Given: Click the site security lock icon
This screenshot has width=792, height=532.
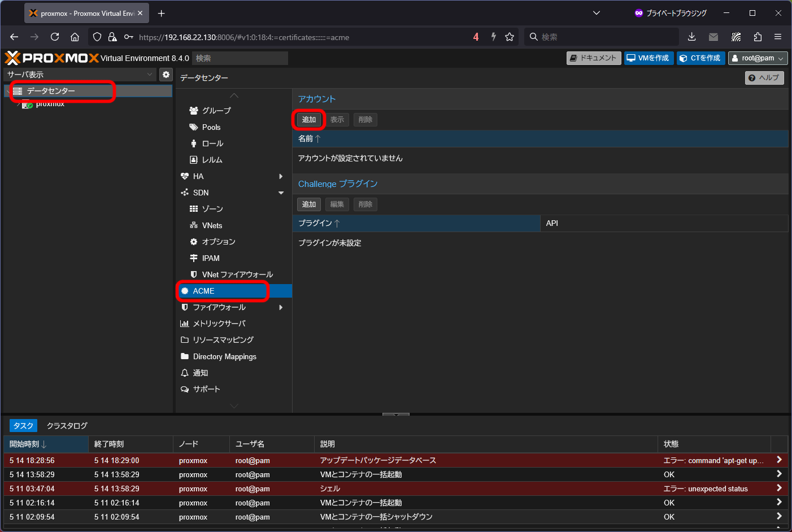Looking at the screenshot, I should pos(112,37).
